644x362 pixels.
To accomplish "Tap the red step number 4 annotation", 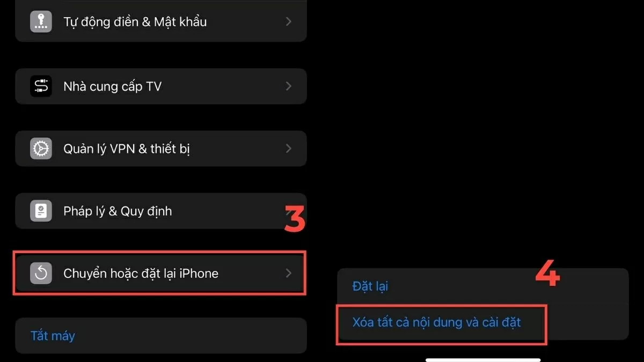I will click(x=548, y=274).
